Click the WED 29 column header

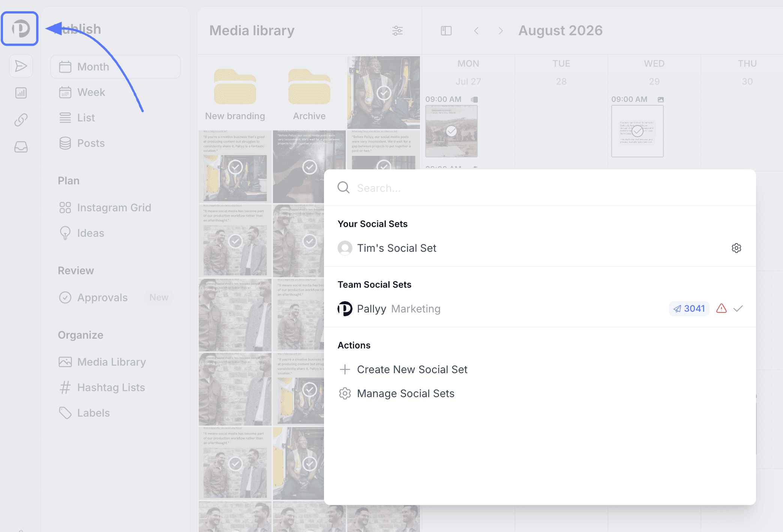point(654,73)
